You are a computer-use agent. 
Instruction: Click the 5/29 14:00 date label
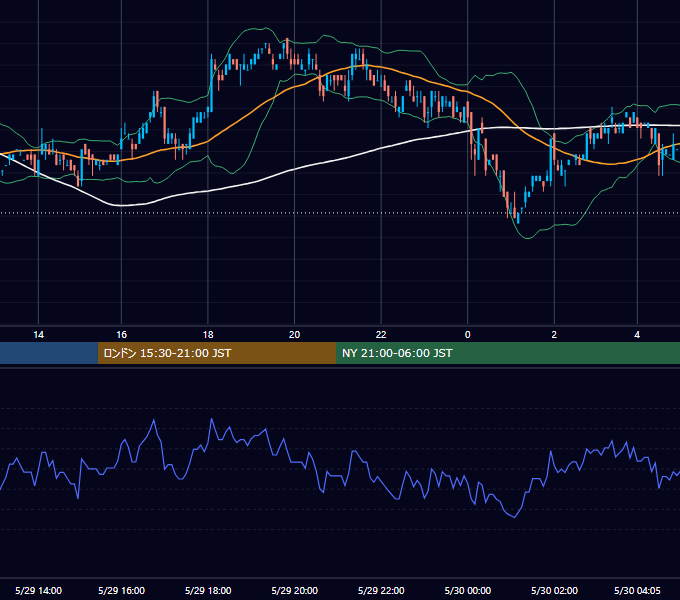click(x=39, y=590)
